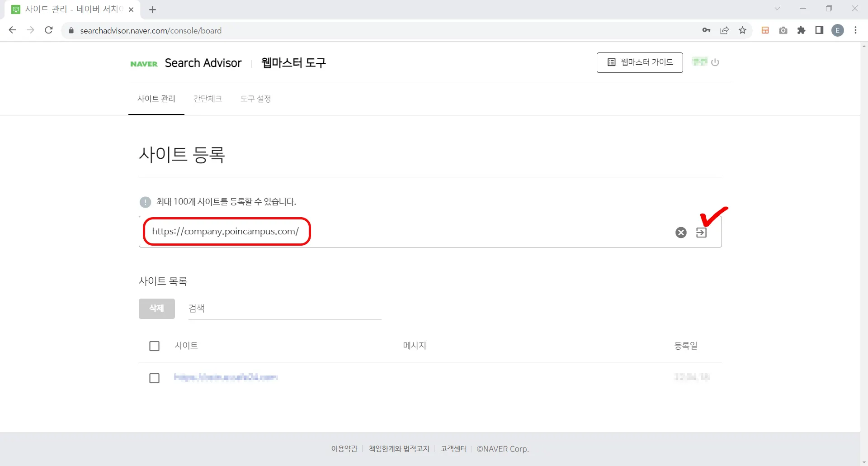Click the scrollbar down arrow

coord(864,462)
